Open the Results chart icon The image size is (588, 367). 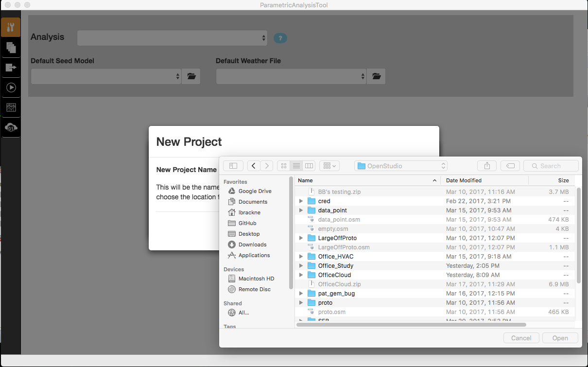(x=11, y=107)
